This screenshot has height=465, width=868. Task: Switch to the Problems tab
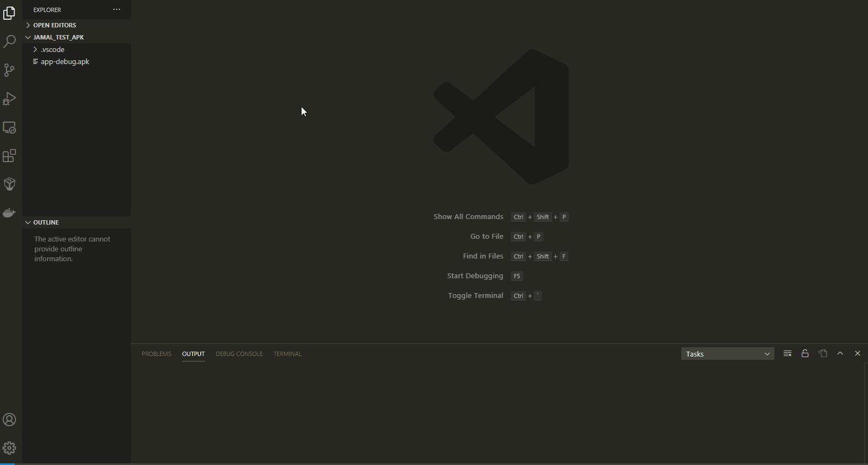click(x=157, y=354)
